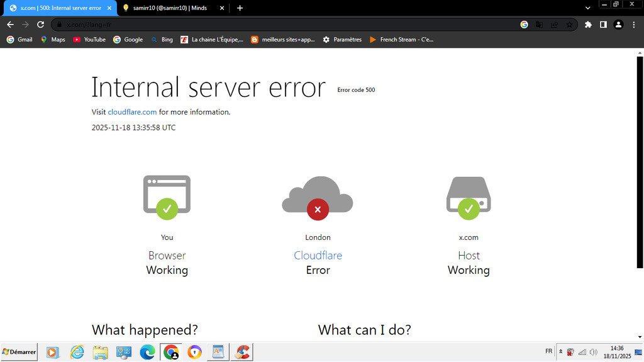Open the Maps bookmark
The image size is (644, 362).
tap(53, 40)
